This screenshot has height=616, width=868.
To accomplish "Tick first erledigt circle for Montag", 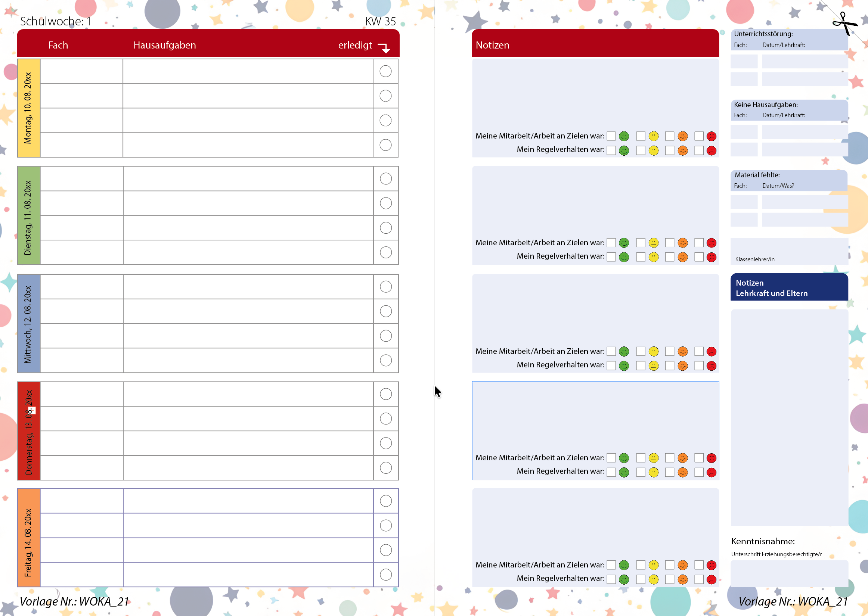I will click(385, 71).
